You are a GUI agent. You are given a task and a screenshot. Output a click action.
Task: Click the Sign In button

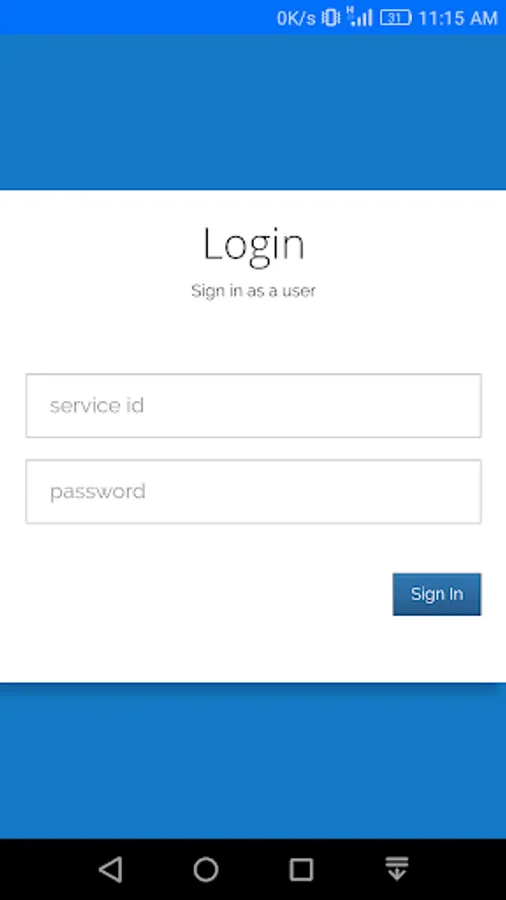pos(437,594)
